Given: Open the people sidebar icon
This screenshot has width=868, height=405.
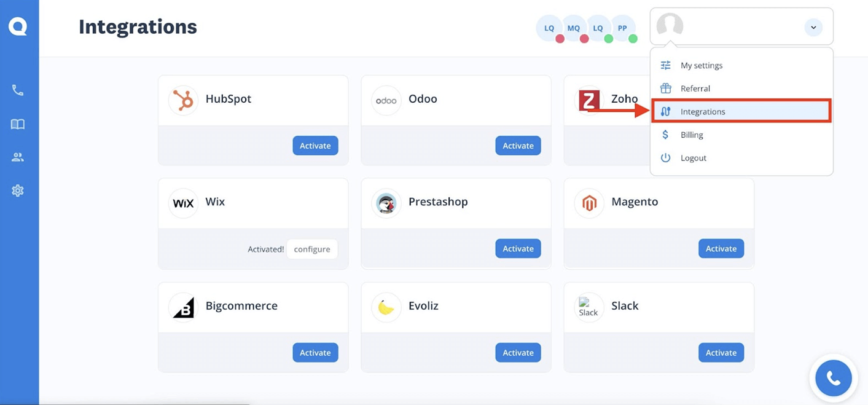Looking at the screenshot, I should (x=18, y=157).
